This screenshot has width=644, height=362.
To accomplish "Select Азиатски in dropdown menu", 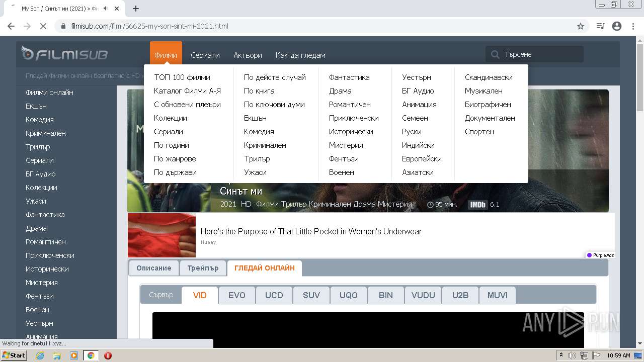I will (418, 172).
